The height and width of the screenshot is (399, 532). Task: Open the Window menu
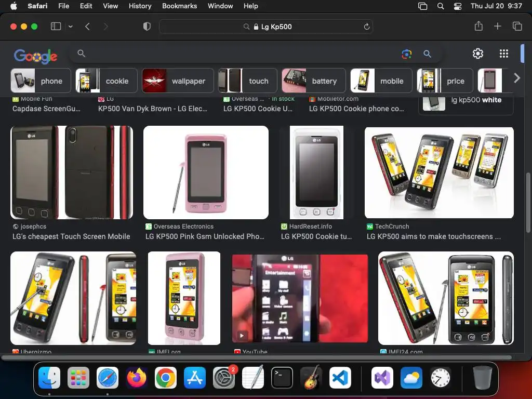point(220,6)
